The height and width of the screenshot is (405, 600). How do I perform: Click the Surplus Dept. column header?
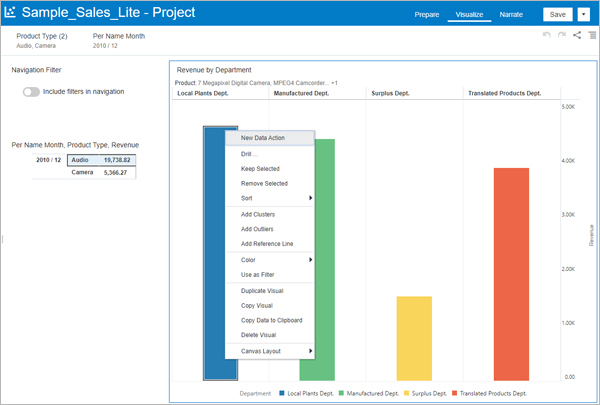click(x=390, y=93)
